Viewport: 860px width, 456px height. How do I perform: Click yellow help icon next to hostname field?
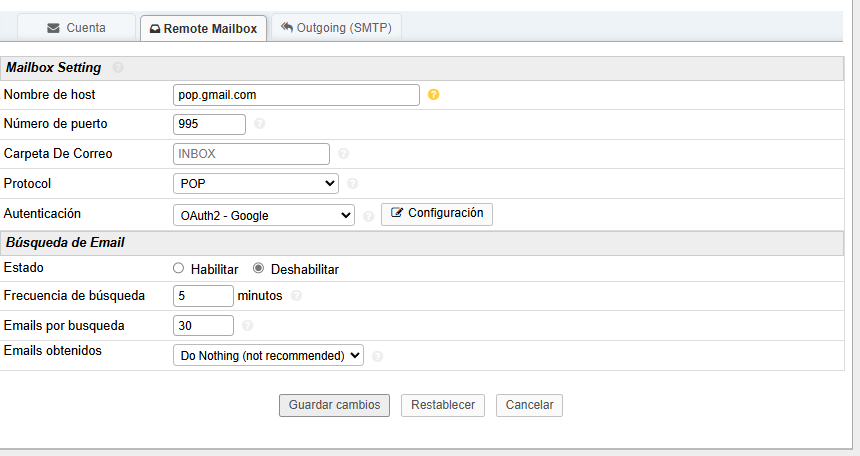coord(433,95)
